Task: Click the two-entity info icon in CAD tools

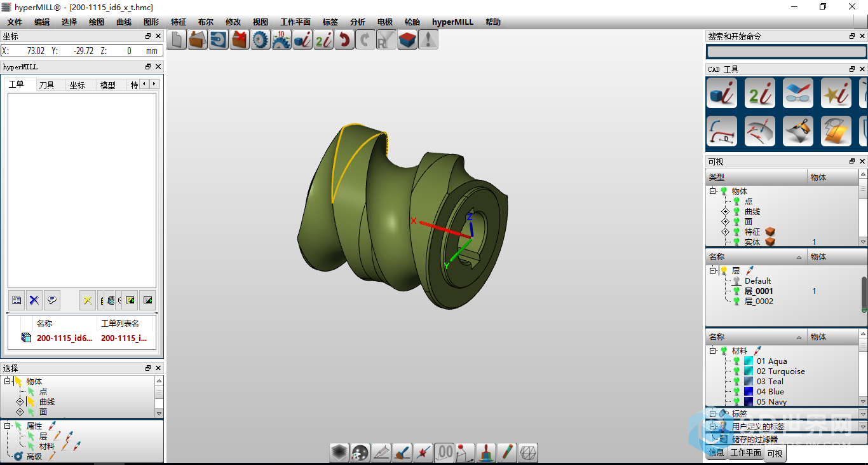Action: pyautogui.click(x=760, y=93)
